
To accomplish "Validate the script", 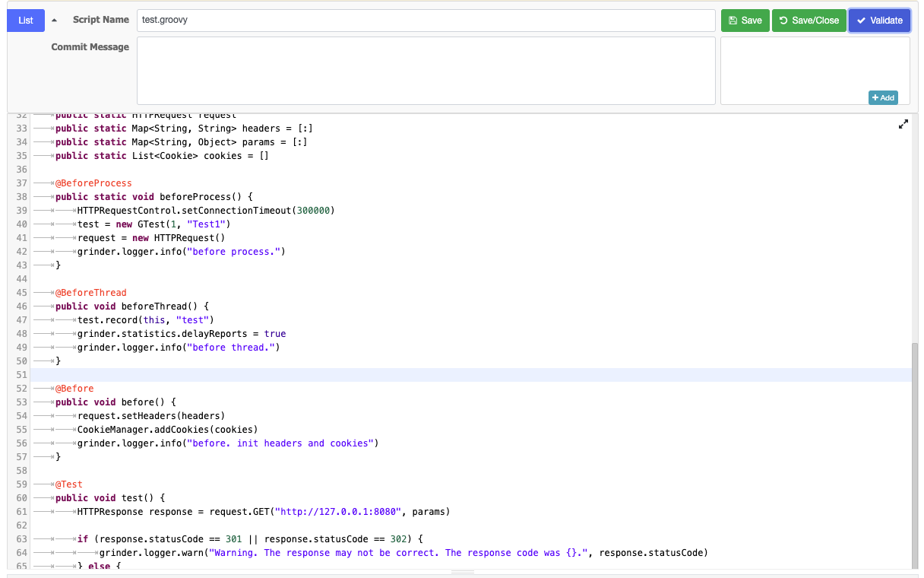I will pyautogui.click(x=879, y=21).
